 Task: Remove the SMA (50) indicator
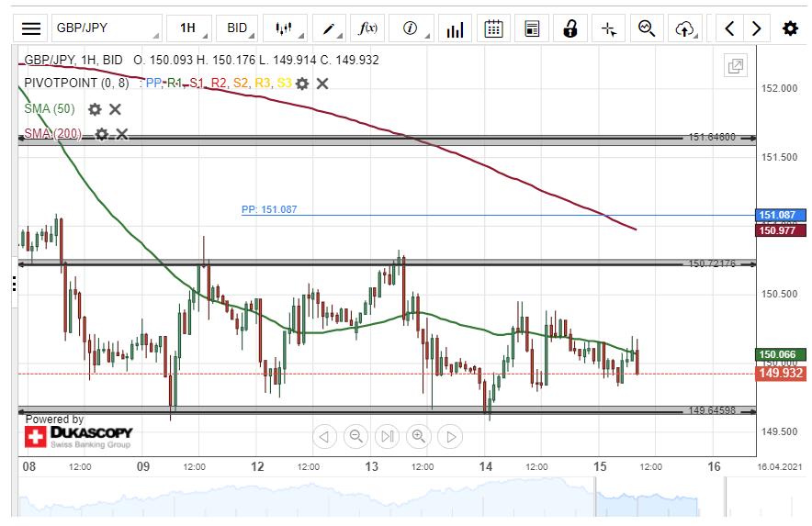point(115,109)
